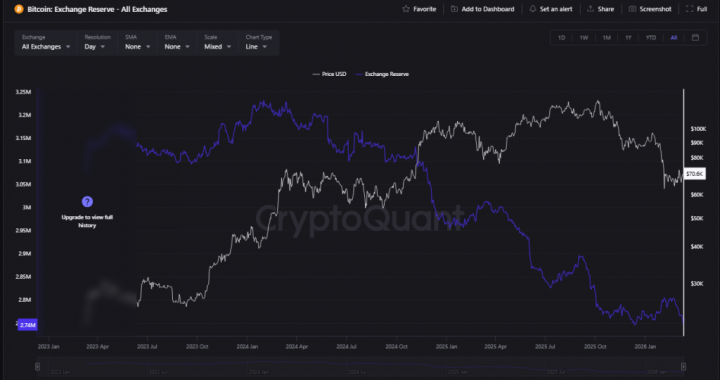Click the 2.74M reserve value label
Viewport: 720px width, 380px height.
point(27,325)
